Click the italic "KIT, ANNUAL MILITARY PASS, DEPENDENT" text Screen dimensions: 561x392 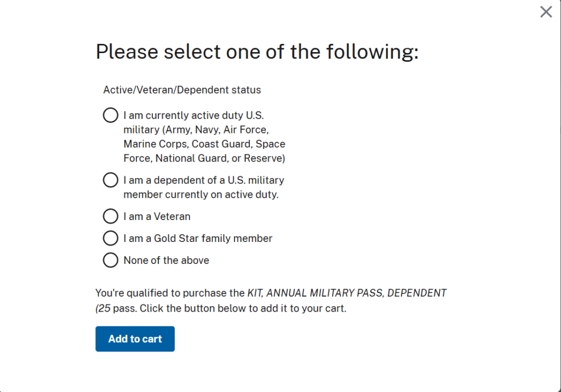click(347, 293)
